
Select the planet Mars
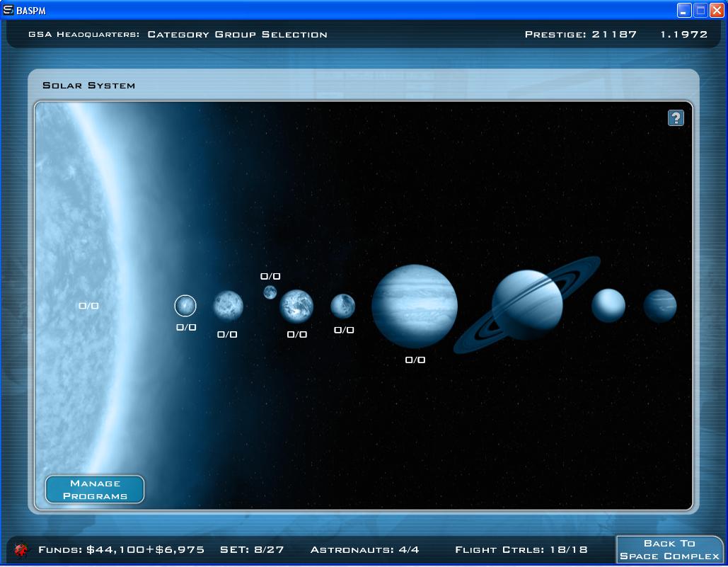(342, 306)
